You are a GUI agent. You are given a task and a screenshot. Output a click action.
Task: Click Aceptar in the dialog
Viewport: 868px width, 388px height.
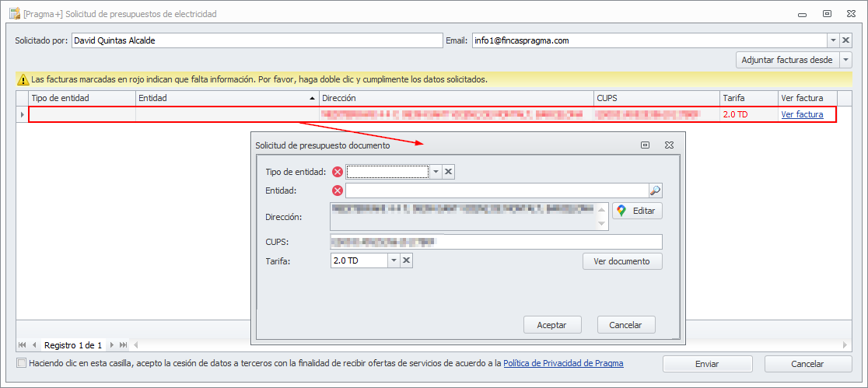point(552,325)
